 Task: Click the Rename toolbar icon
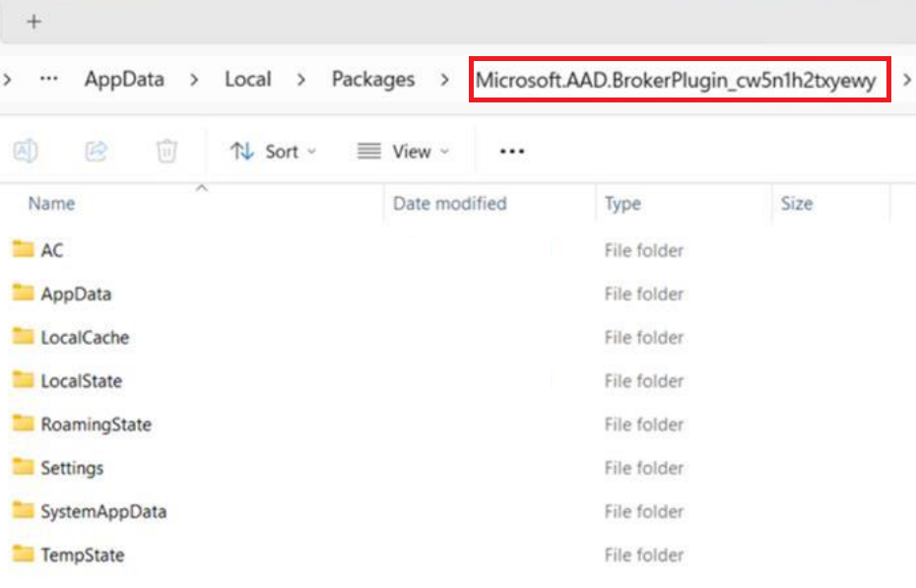tap(26, 152)
